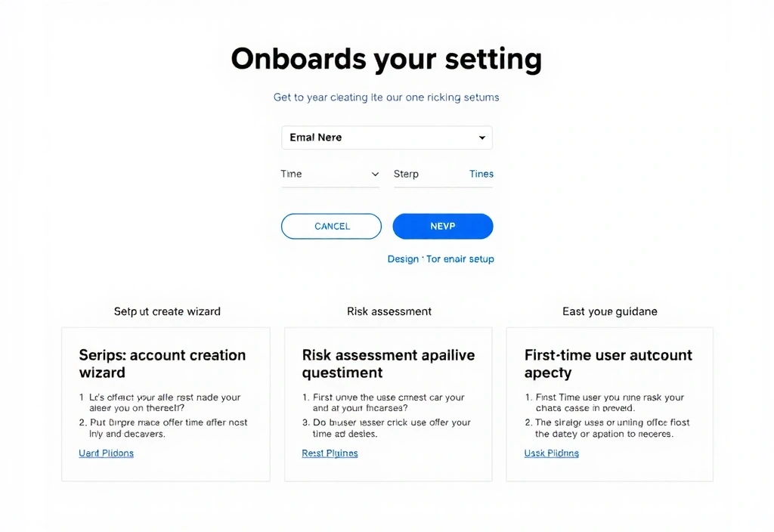Select the Risk assessment apailive questiment card
The image size is (774, 532).
(388, 404)
